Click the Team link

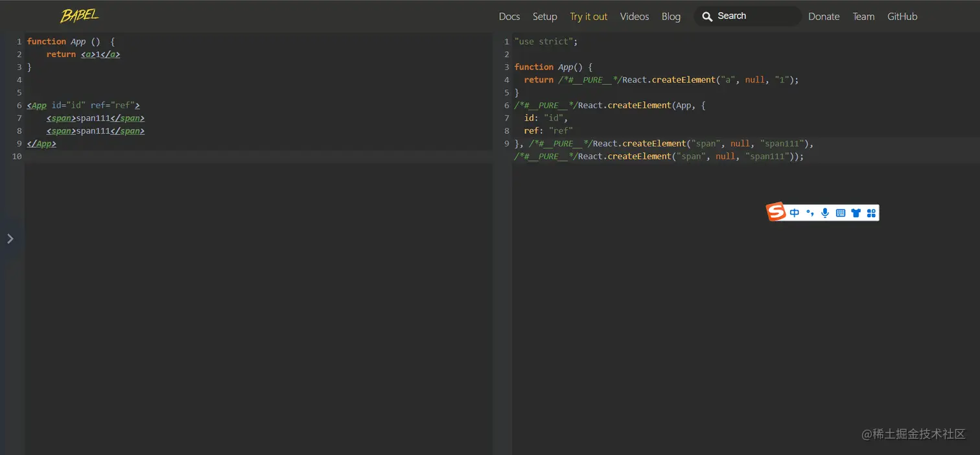pos(863,16)
